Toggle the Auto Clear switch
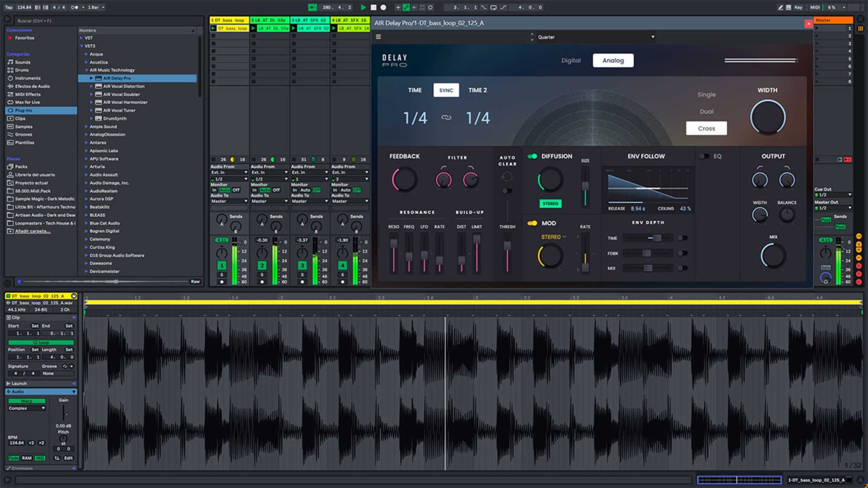 click(x=506, y=191)
